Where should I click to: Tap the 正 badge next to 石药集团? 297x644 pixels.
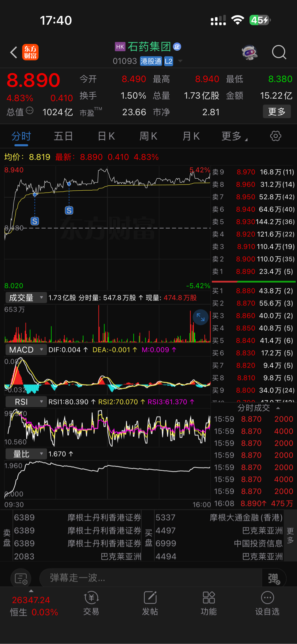(x=177, y=47)
